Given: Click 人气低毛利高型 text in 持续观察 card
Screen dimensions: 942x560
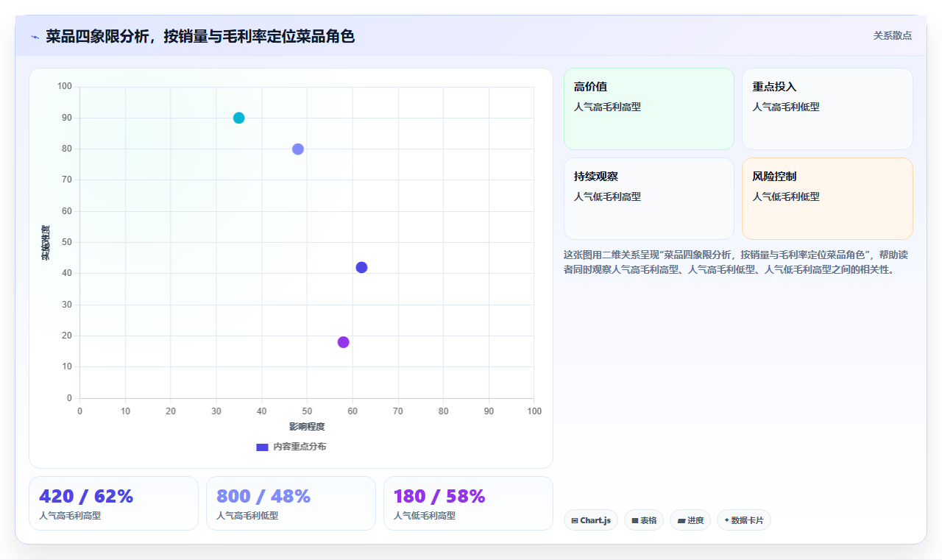Looking at the screenshot, I should pos(607,196).
